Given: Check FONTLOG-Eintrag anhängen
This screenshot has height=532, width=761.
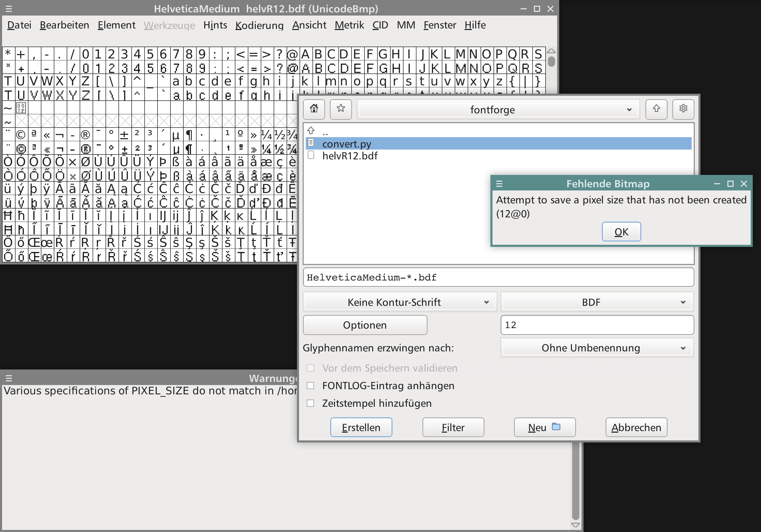Looking at the screenshot, I should click(x=311, y=386).
